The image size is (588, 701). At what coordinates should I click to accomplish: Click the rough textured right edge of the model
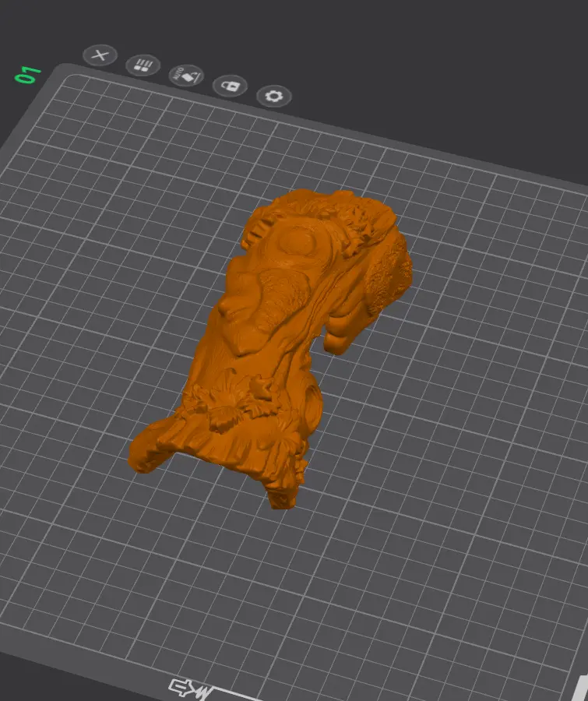389,277
